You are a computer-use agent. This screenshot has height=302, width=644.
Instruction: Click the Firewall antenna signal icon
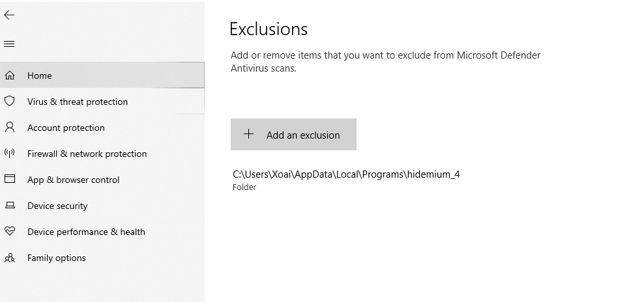pyautogui.click(x=10, y=154)
